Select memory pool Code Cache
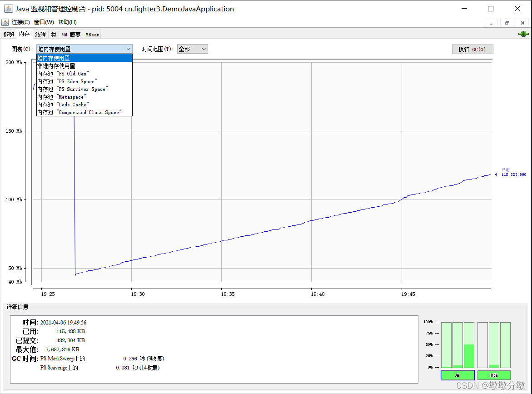 click(84, 105)
